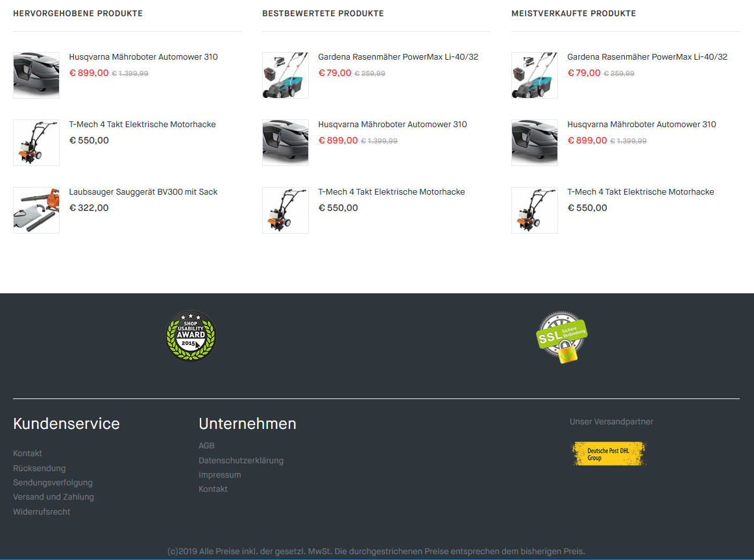The width and height of the screenshot is (754, 560).
Task: Open Gardena PowerMax thumbnail under Meistverkaufte Produkte
Action: [534, 75]
